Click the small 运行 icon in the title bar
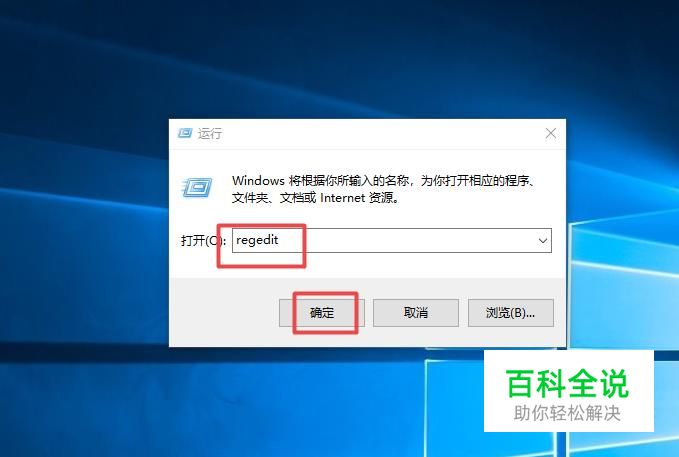 coord(185,133)
